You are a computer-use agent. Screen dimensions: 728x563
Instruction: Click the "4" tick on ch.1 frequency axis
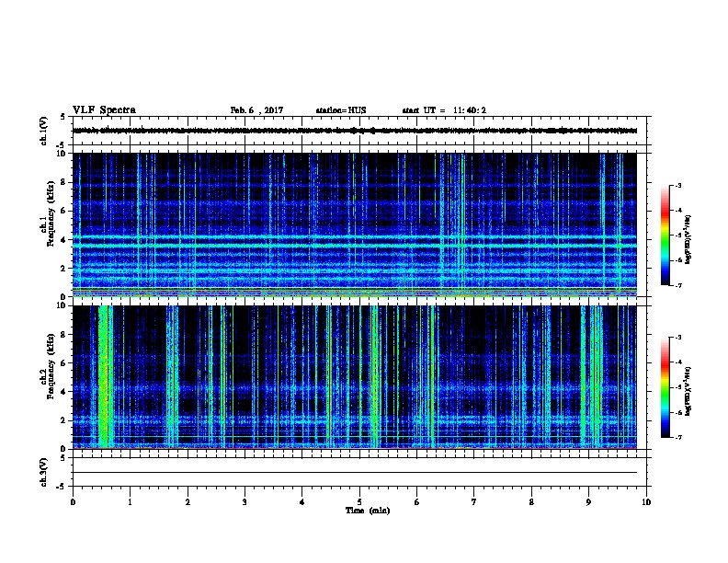[x=64, y=240]
